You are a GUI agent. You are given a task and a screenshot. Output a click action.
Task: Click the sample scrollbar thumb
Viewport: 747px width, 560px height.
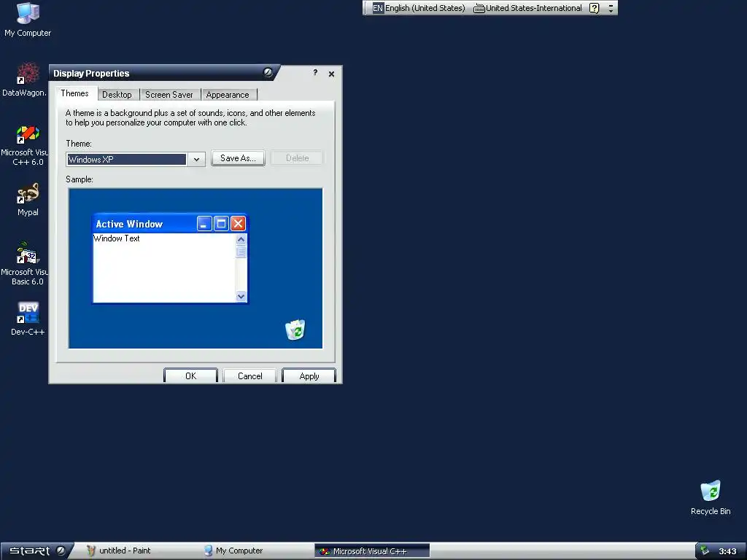[241, 252]
